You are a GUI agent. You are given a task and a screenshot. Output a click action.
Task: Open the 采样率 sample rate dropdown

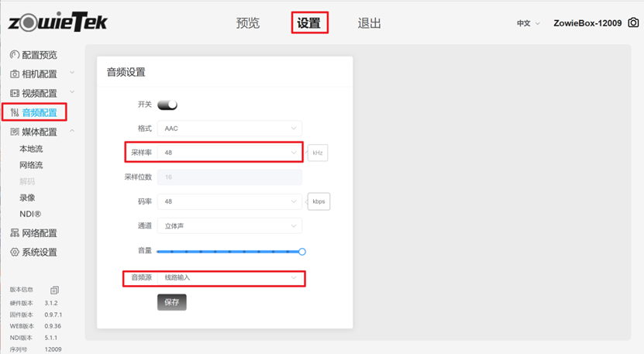229,153
